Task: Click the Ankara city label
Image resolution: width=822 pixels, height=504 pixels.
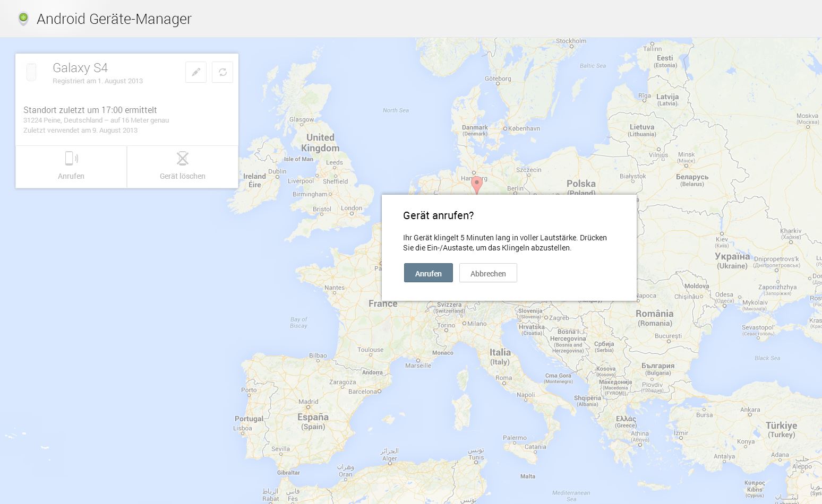Action: tap(750, 410)
